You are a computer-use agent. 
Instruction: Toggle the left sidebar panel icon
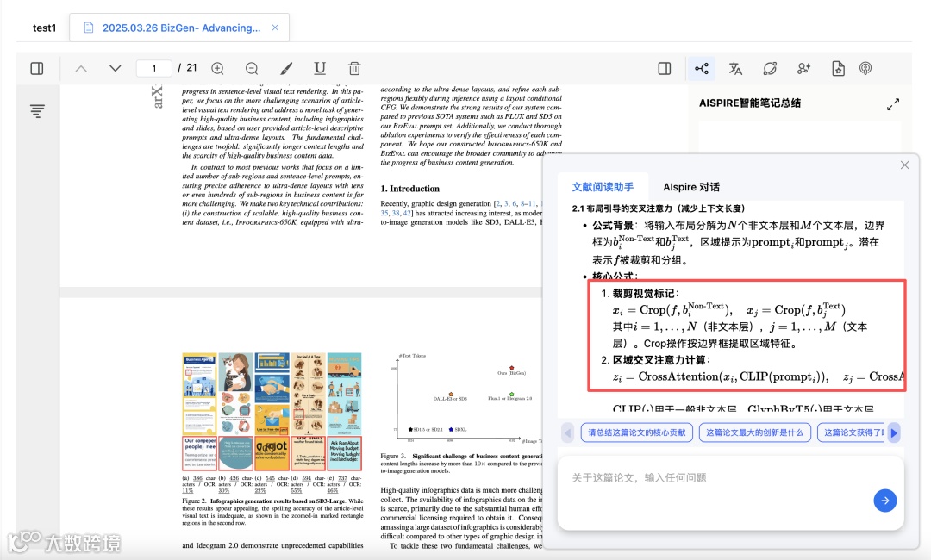[x=37, y=69]
